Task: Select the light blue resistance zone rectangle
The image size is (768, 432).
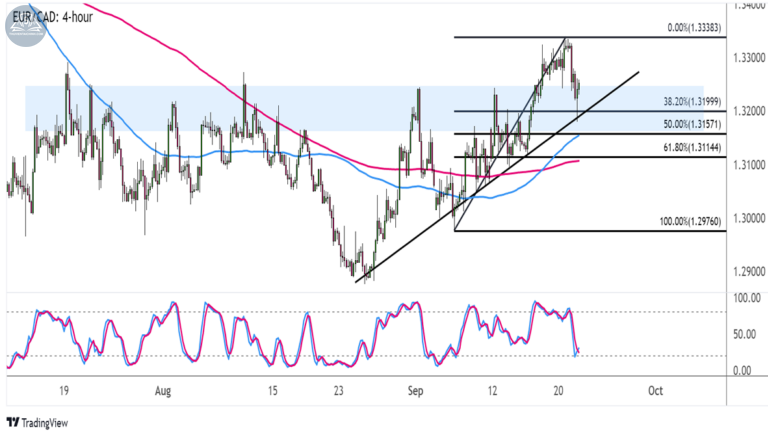Action: pyautogui.click(x=364, y=108)
